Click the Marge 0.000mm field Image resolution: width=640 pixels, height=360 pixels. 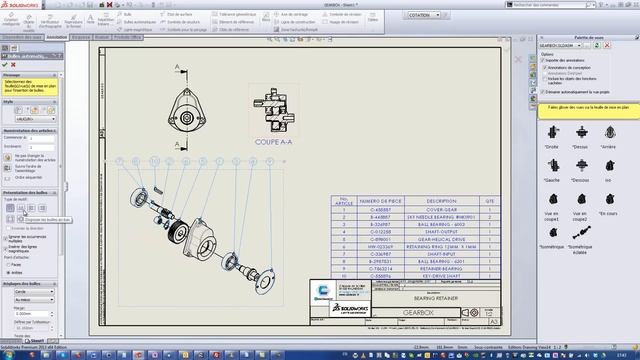[32, 314]
